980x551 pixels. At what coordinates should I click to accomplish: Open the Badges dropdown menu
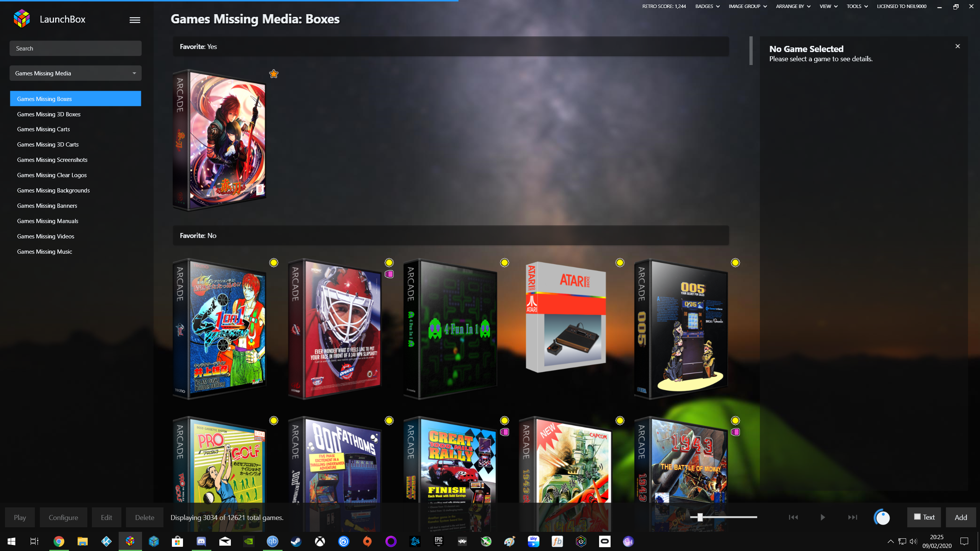tap(707, 7)
